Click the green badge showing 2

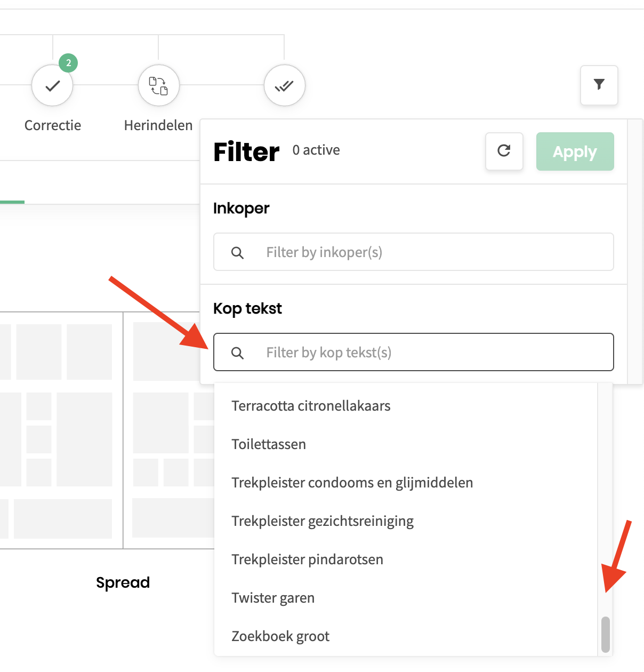click(68, 63)
